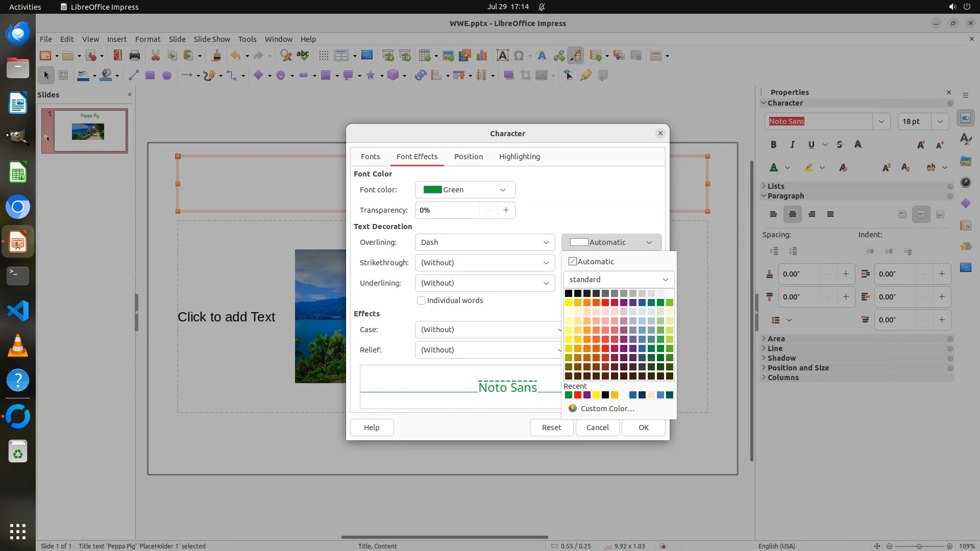Click the Automatic color option
This screenshot has width=980, height=551.
(x=591, y=262)
